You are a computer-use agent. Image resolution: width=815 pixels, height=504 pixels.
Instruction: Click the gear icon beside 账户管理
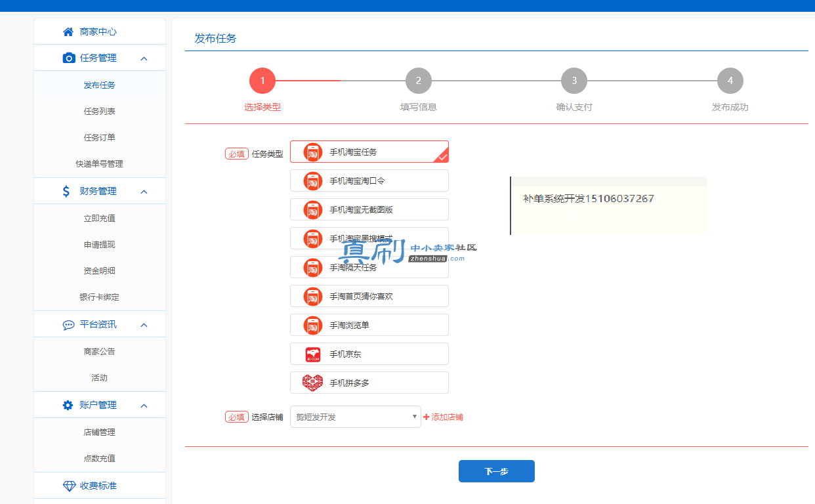(68, 405)
